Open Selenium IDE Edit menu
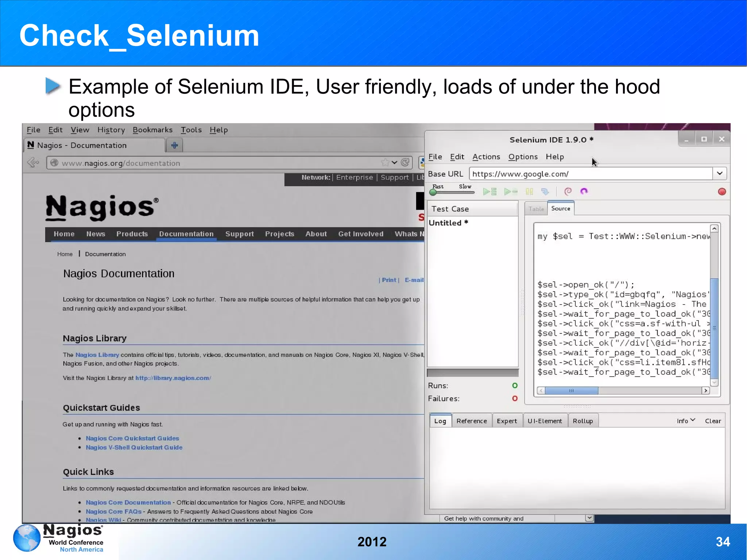The width and height of the screenshot is (747, 560). pos(457,157)
